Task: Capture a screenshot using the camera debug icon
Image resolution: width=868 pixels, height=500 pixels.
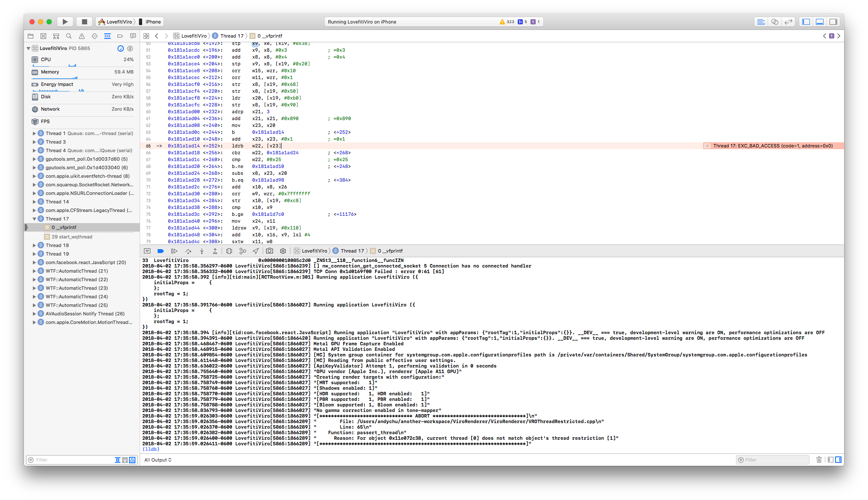Action: coord(270,251)
